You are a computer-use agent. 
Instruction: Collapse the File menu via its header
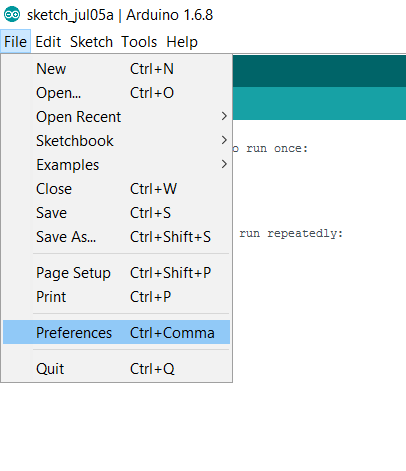(15, 42)
